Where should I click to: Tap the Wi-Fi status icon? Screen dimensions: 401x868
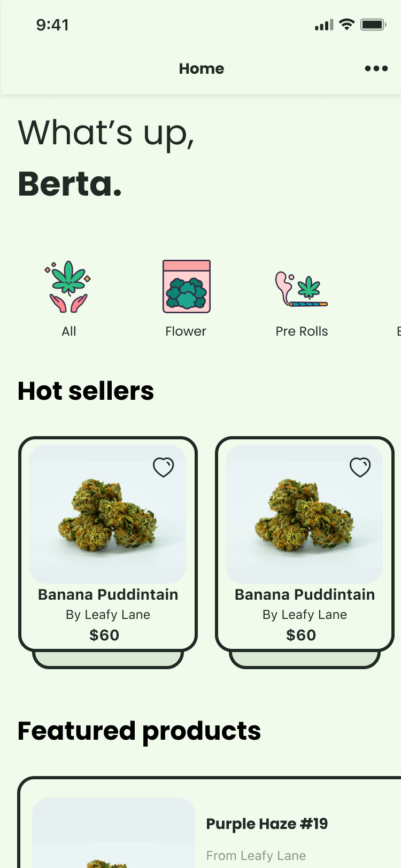click(x=347, y=25)
